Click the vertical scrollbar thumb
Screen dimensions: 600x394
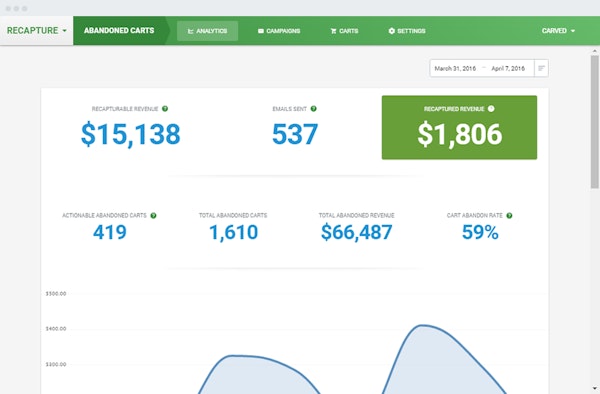(x=594, y=122)
